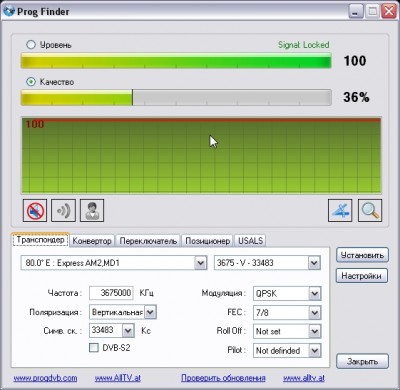
Task: Open the www.AllTV.at link
Action: point(118,378)
